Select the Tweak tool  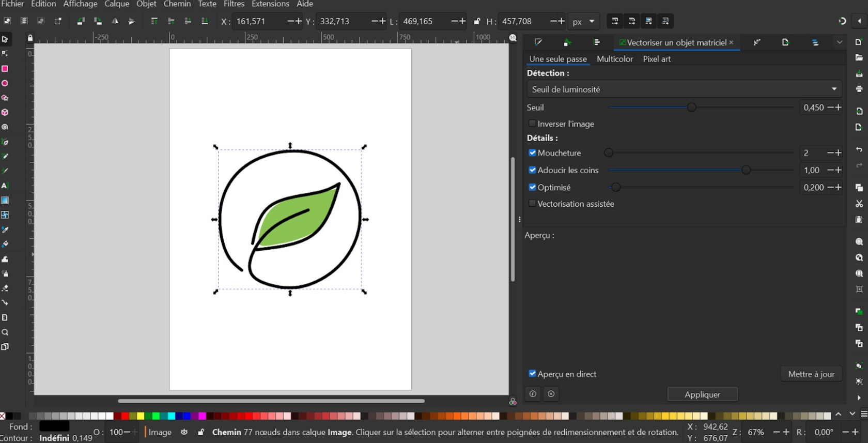[x=5, y=259]
